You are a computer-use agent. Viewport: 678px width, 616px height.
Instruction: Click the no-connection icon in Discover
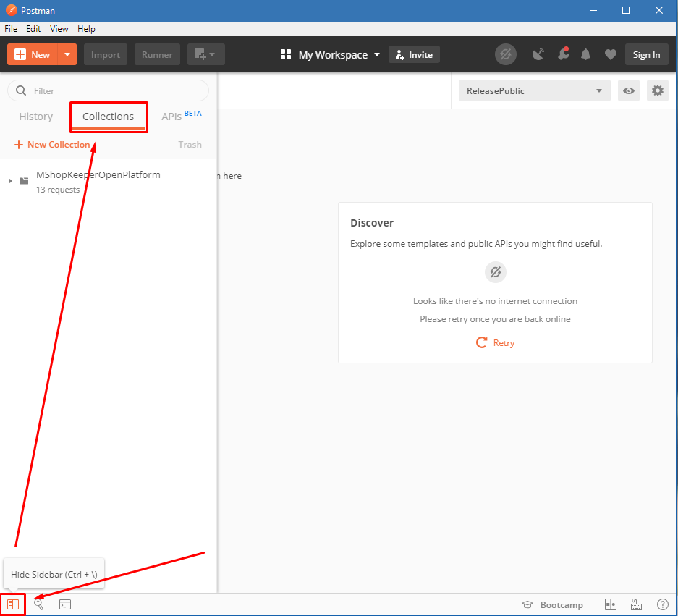[495, 272]
